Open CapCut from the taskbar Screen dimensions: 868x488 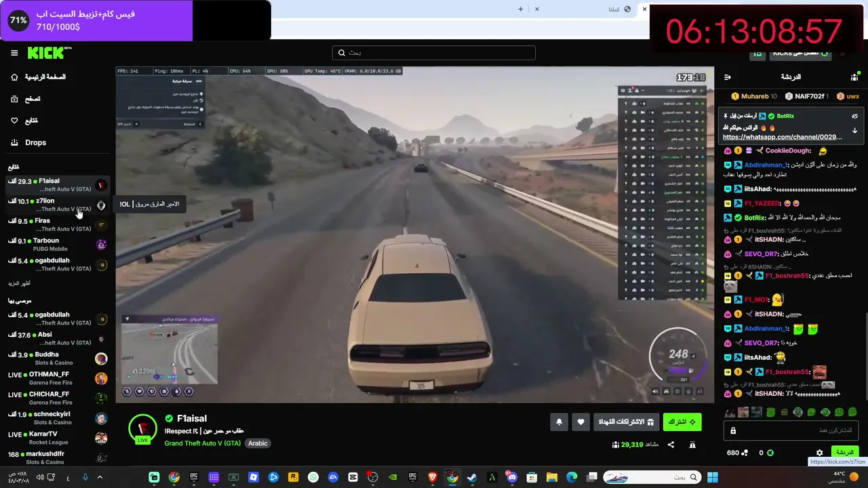(353, 477)
